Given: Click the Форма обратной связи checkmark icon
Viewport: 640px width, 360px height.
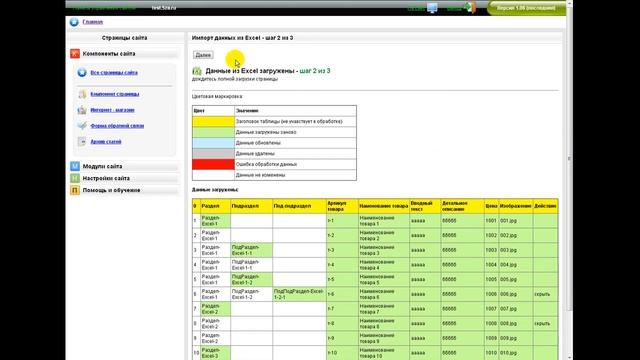Looking at the screenshot, I should (x=82, y=126).
